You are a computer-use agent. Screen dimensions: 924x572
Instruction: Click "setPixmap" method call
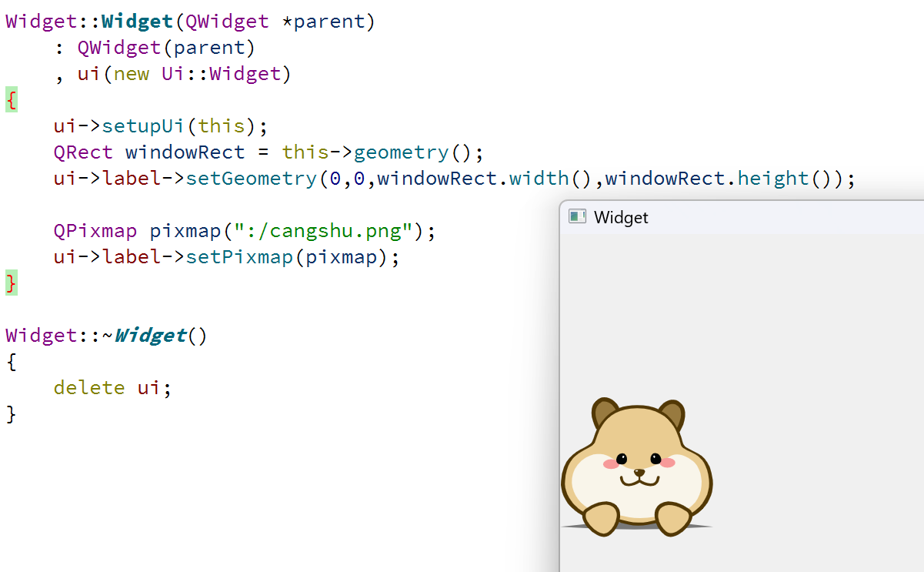coord(239,257)
